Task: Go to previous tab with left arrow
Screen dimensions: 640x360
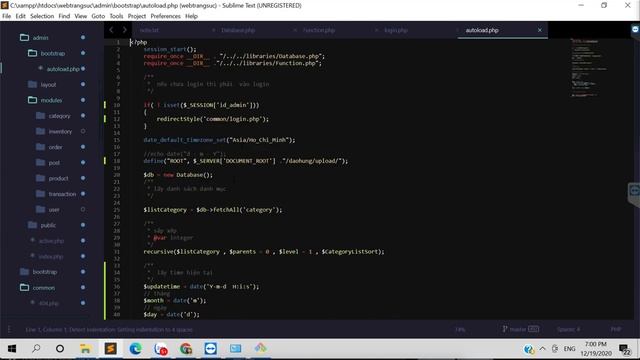Action: click(111, 30)
